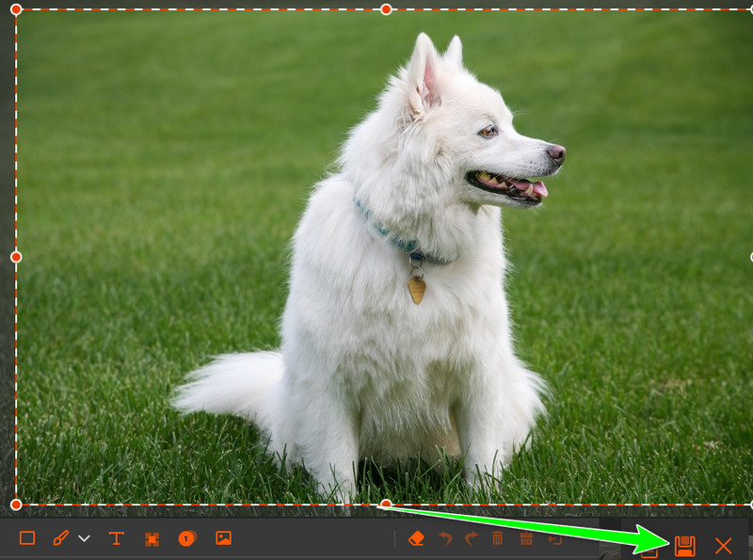Image resolution: width=753 pixels, height=560 pixels.
Task: Click the return arrow icon in the toolbar
Action: pyautogui.click(x=554, y=539)
